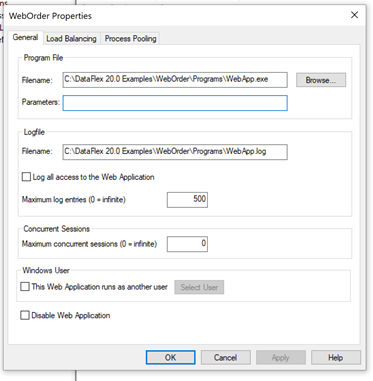Switch to the General tab

[x=25, y=37]
